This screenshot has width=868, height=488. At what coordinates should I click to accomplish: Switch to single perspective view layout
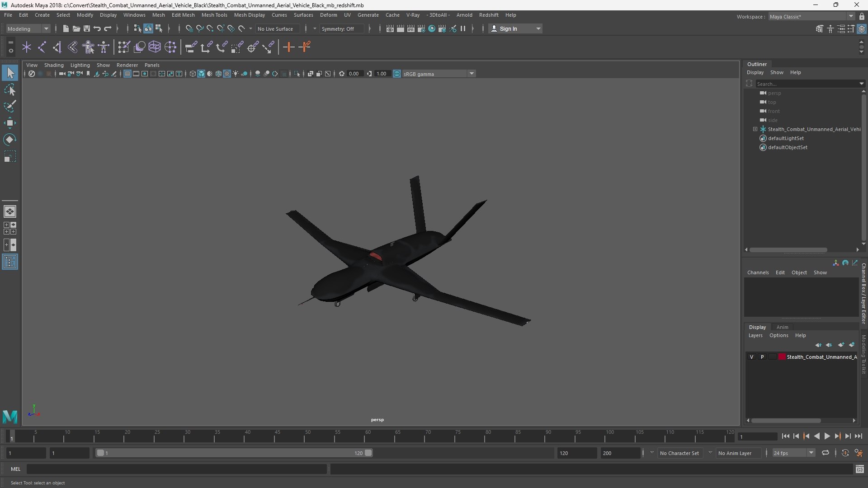click(x=10, y=211)
